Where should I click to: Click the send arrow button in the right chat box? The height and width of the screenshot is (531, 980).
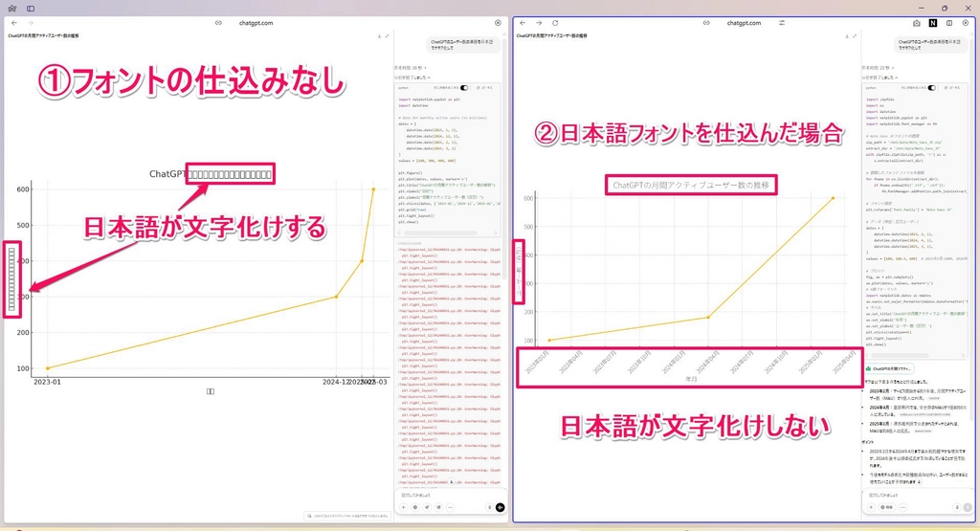click(968, 507)
